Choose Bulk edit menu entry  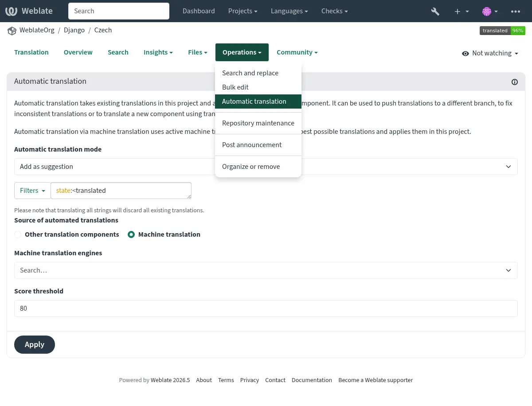tap(258, 87)
